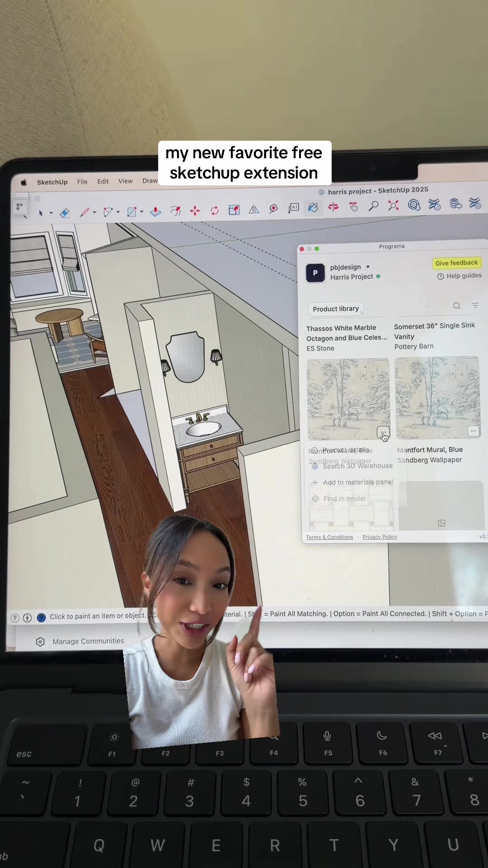Select the Paint Bucket tool
The width and height of the screenshot is (488, 868).
click(x=313, y=208)
